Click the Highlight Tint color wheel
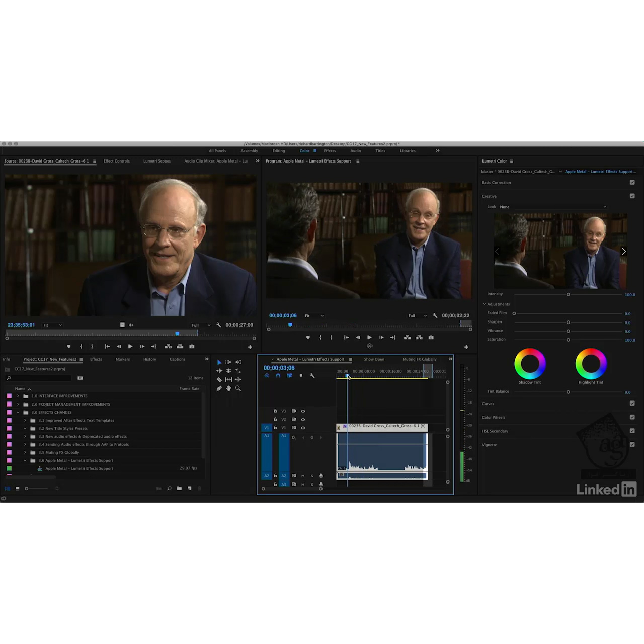 [591, 363]
